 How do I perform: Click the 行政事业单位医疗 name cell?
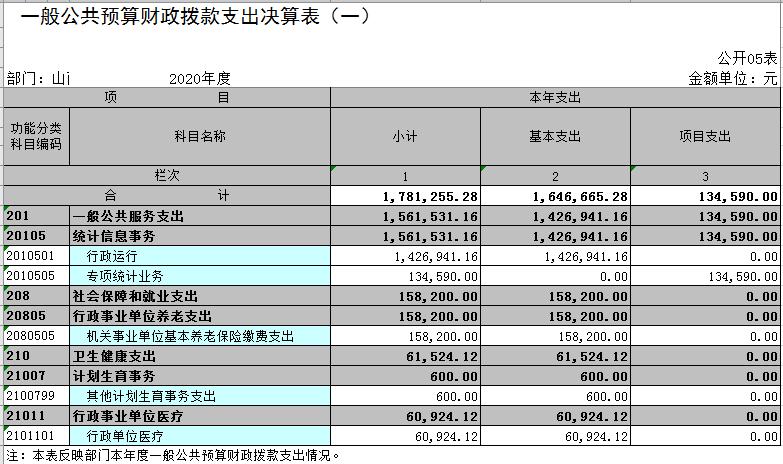200,416
